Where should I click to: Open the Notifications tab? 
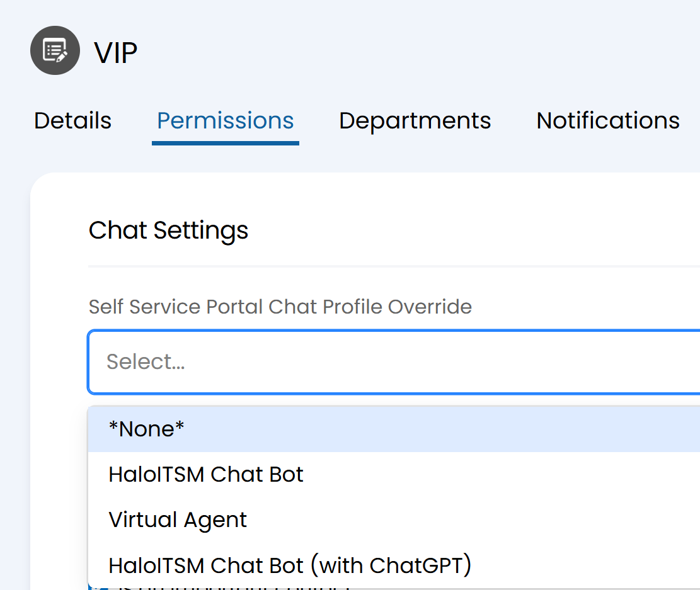(607, 120)
